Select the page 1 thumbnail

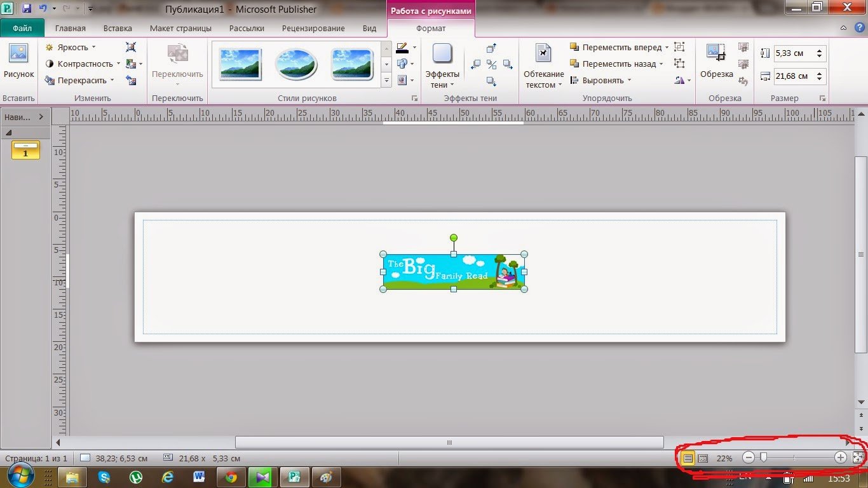click(x=25, y=150)
